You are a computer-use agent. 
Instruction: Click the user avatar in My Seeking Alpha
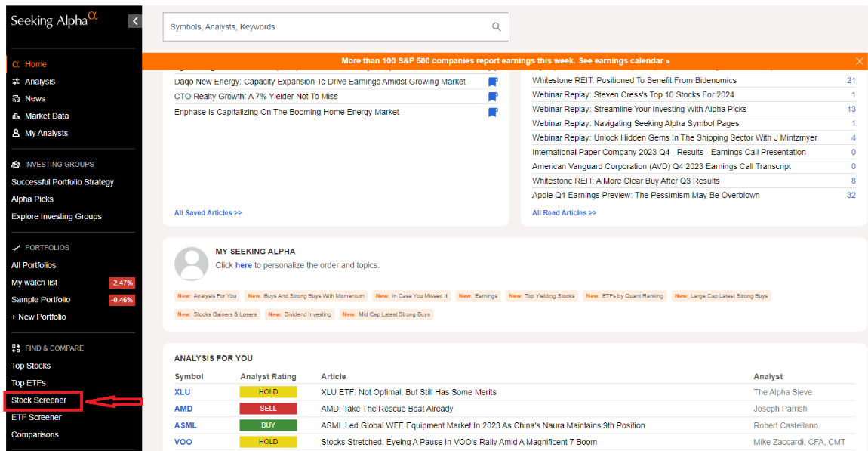pos(192,264)
